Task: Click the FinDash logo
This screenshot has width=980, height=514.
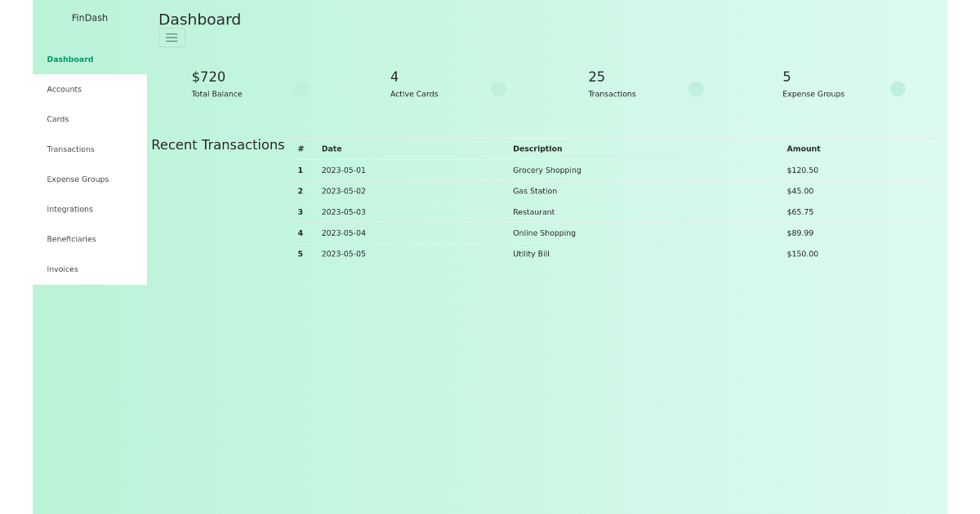Action: pos(89,17)
